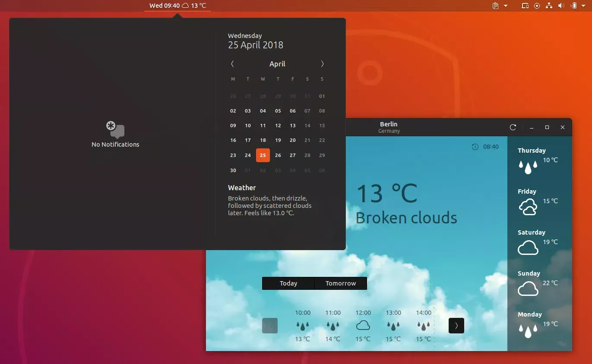Open Weather section in calendar popup
The width and height of the screenshot is (592, 364).
click(x=242, y=188)
